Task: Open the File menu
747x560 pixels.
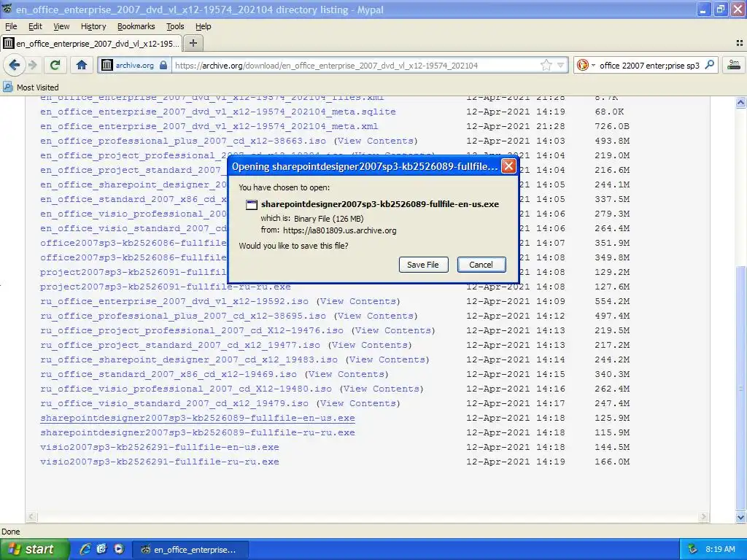Action: tap(10, 26)
